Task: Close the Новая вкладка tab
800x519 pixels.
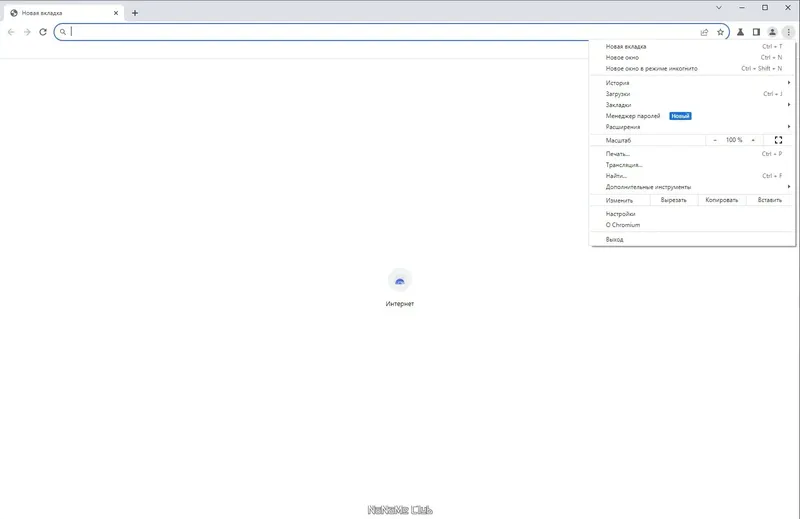Action: (116, 13)
